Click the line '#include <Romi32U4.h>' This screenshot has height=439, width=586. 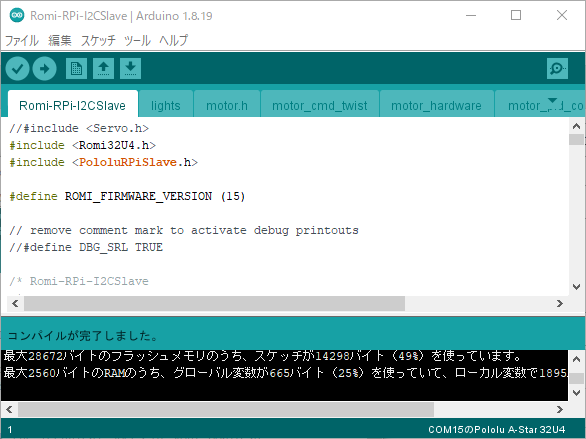pyautogui.click(x=83, y=145)
